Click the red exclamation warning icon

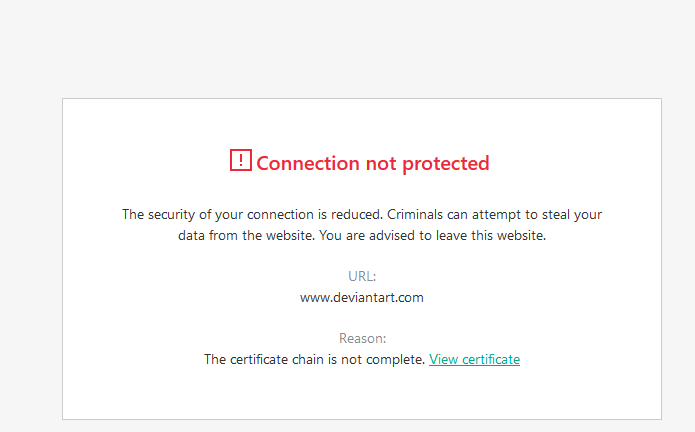241,160
